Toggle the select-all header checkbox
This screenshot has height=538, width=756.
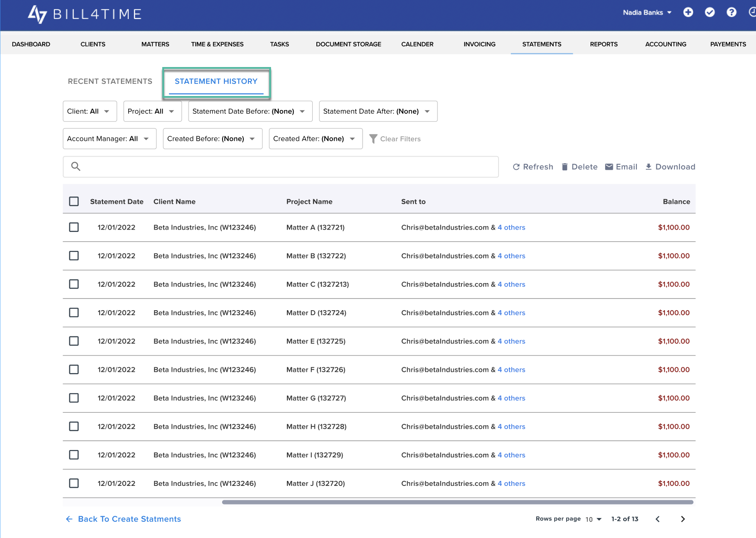click(74, 202)
